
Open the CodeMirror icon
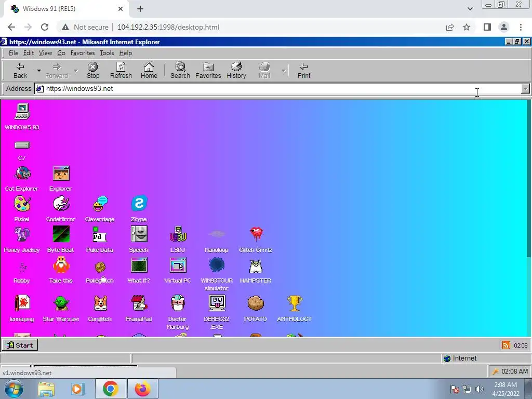[61, 204]
